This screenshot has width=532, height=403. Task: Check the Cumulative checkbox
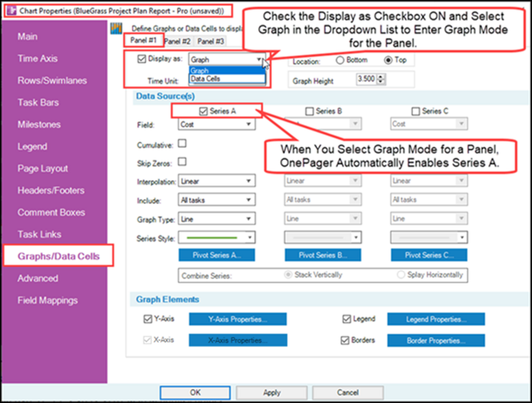coord(182,144)
